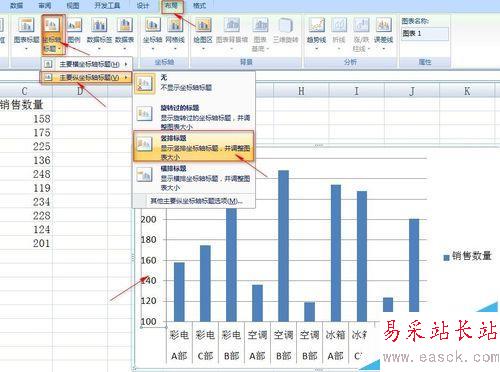Choose 无 (no axis title) option
This screenshot has width=500, height=372.
194,83
